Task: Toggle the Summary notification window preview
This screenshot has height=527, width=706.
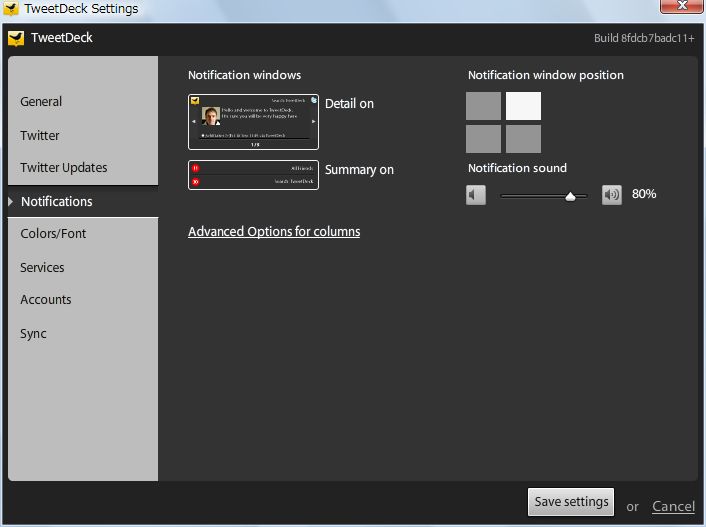Action: point(253,175)
